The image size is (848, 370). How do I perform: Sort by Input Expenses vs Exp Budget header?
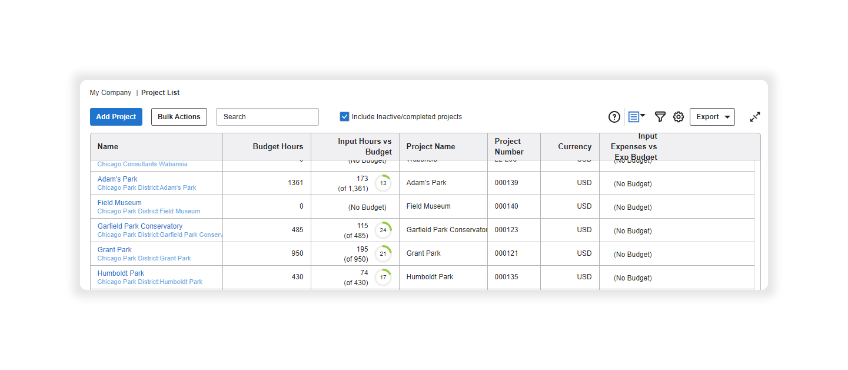click(x=634, y=147)
